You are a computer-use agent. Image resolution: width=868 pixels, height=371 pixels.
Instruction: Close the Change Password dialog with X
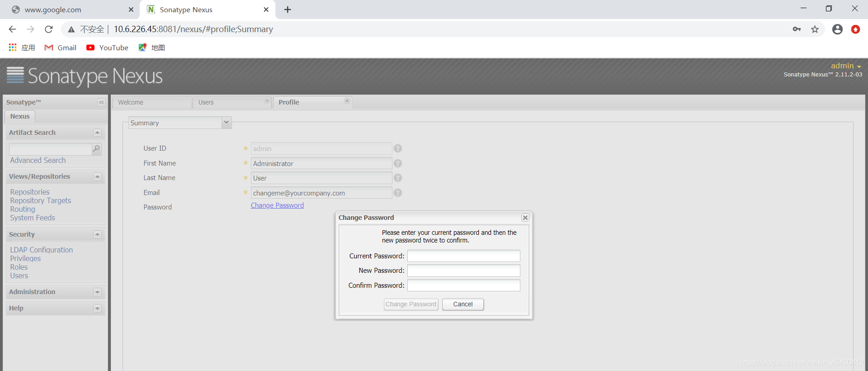click(x=525, y=218)
